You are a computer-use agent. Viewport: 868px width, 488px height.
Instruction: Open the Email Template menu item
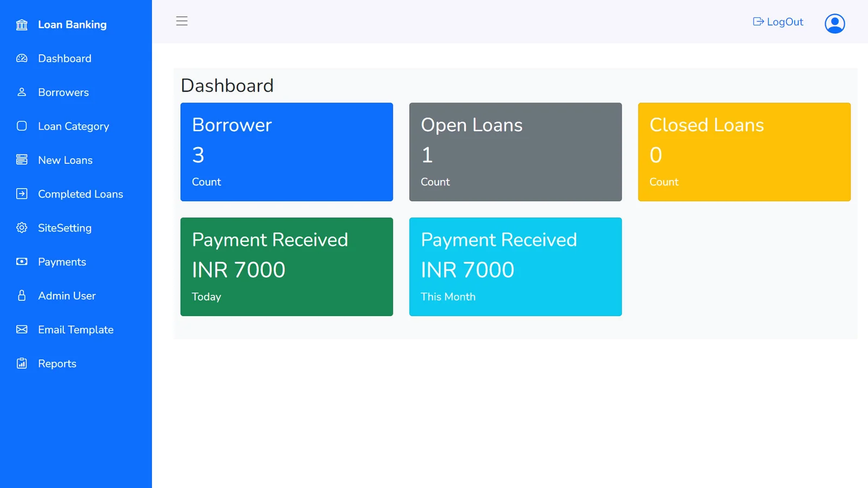tap(76, 330)
